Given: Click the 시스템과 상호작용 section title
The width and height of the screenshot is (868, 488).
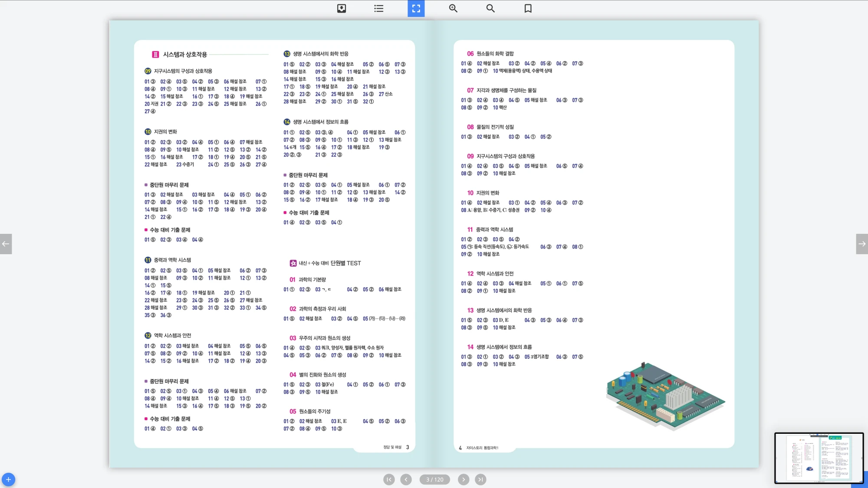Looking at the screenshot, I should point(185,55).
